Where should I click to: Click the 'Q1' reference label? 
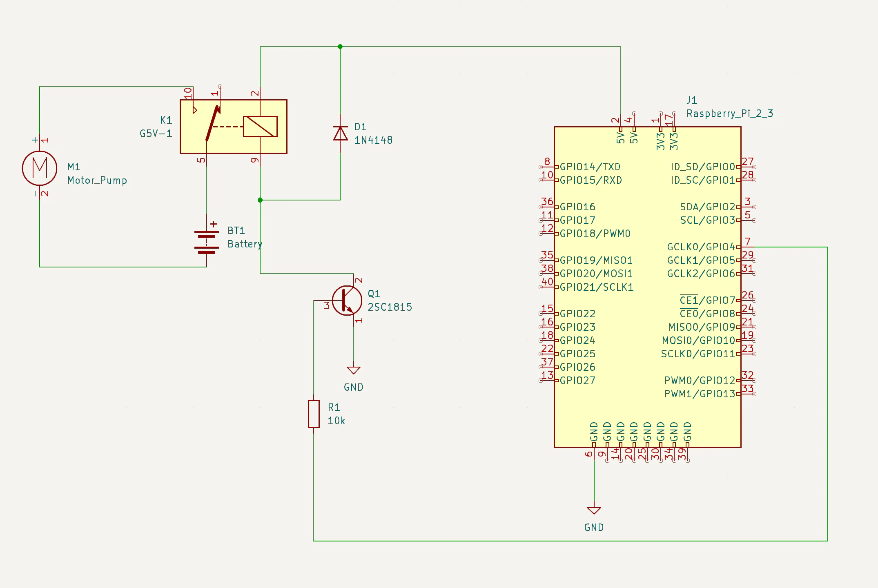point(374,294)
